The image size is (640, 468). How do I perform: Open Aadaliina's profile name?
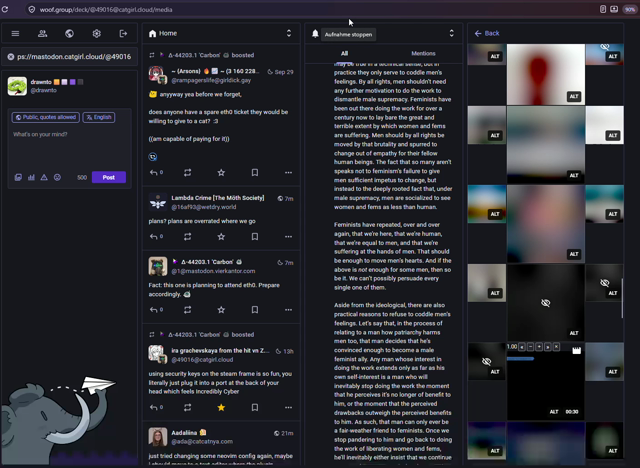pos(184,433)
